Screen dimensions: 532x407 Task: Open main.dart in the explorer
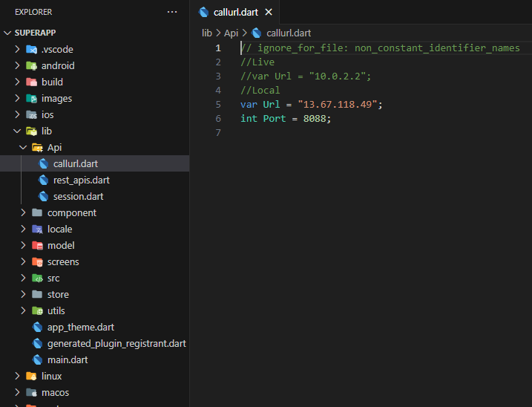68,360
